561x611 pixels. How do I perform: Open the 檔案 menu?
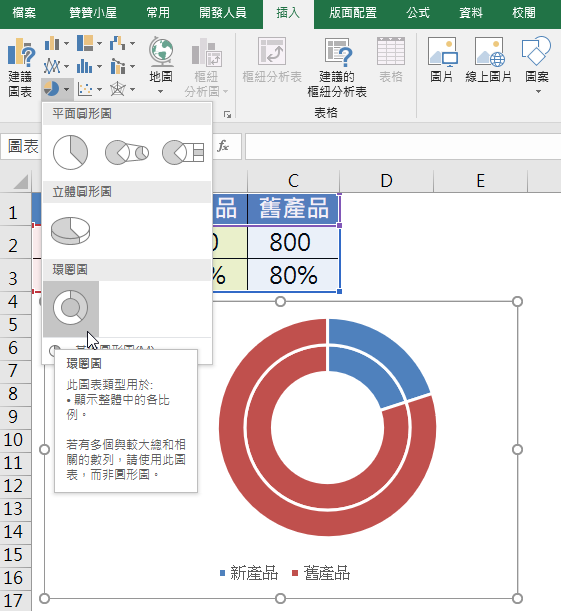pyautogui.click(x=24, y=13)
